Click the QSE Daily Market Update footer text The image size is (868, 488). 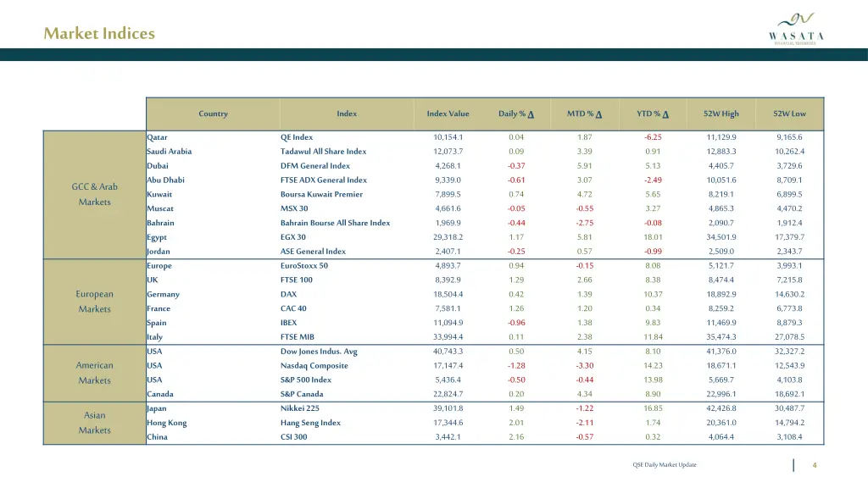665,464
